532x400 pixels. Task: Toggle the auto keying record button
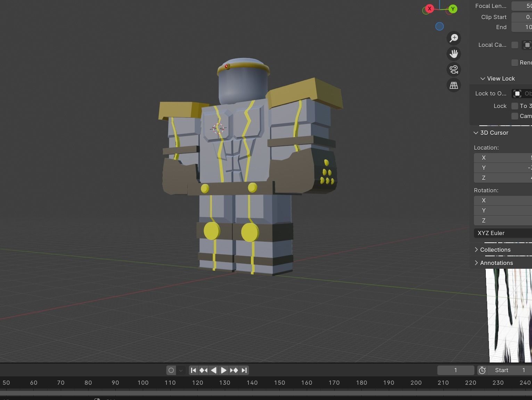pyautogui.click(x=171, y=370)
